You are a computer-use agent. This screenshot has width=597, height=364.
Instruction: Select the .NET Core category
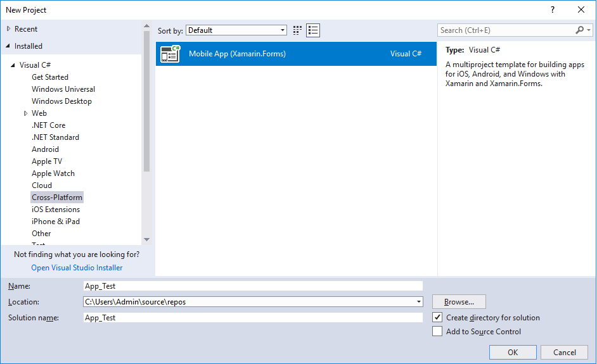(x=48, y=125)
